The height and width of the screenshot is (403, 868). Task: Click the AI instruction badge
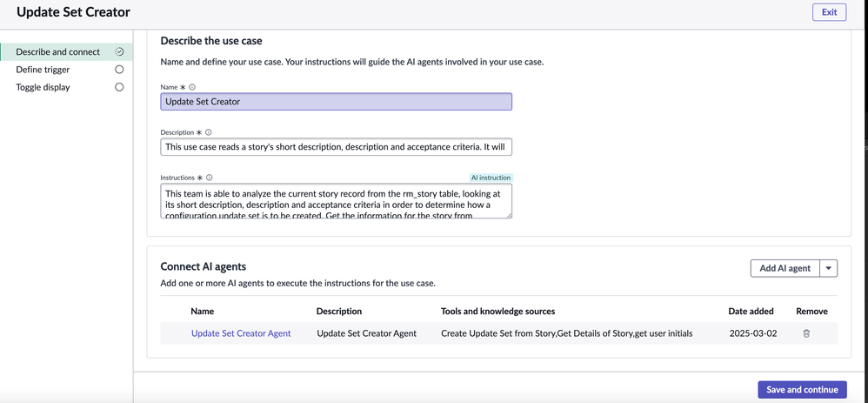coord(491,178)
